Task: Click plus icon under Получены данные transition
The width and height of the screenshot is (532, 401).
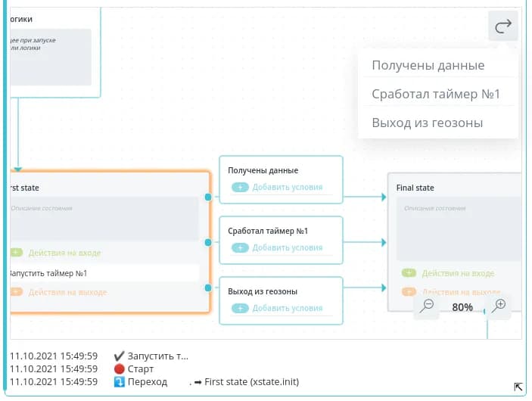Action: 240,187
